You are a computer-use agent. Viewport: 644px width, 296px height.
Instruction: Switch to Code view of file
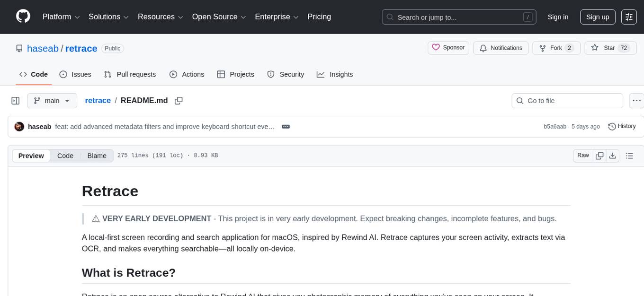click(x=65, y=156)
